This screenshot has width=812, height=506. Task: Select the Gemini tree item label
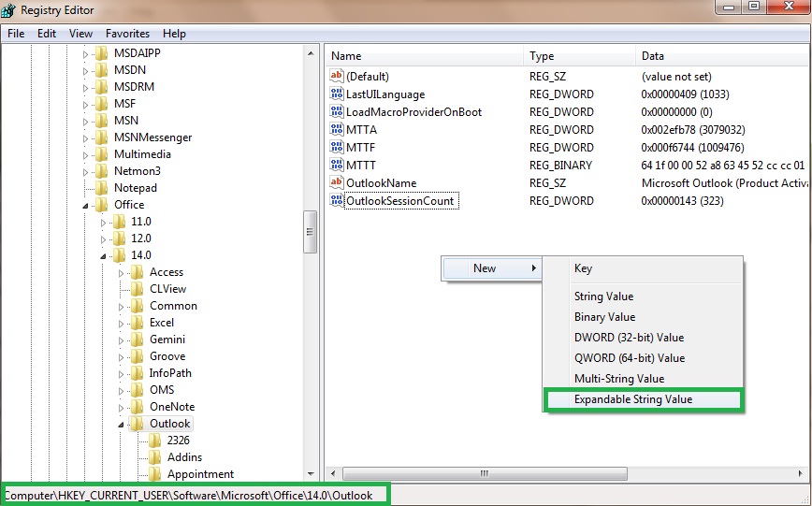(167, 340)
